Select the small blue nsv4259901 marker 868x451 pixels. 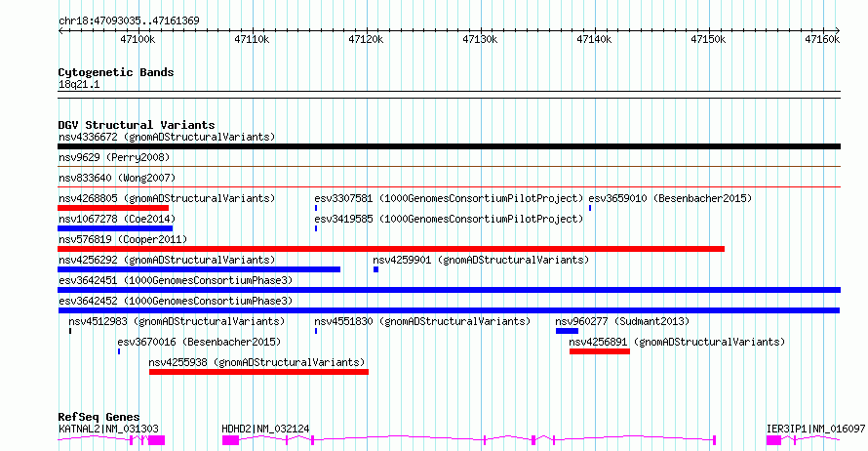(x=375, y=269)
